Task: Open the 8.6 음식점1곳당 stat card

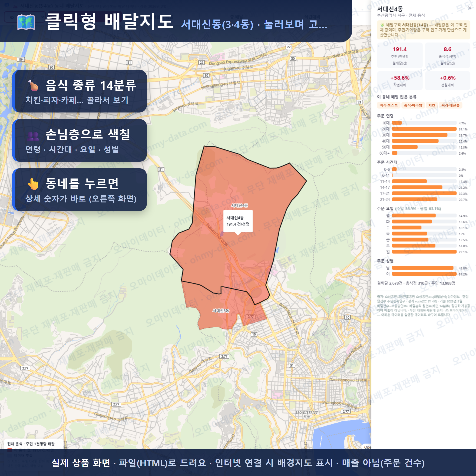Action: tap(447, 56)
